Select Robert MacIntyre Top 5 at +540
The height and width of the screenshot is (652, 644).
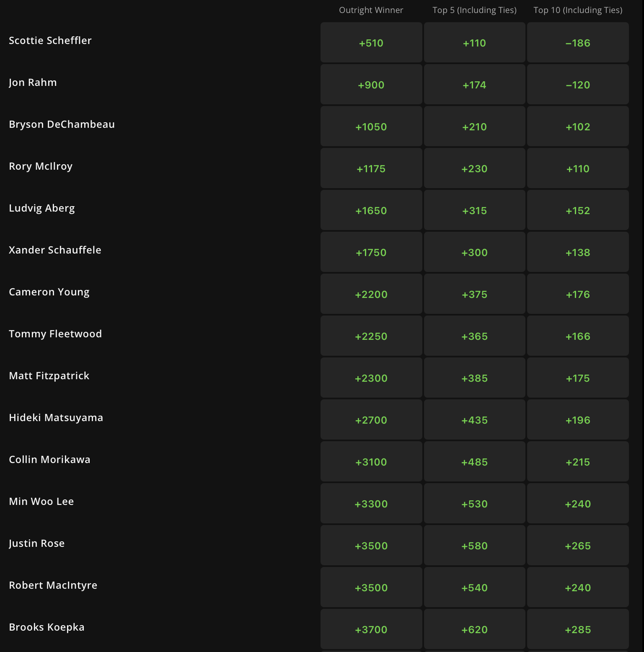[474, 587]
